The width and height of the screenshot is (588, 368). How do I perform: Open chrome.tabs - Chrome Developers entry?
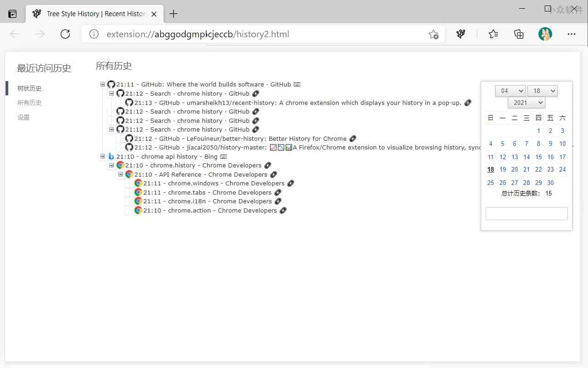(207, 192)
